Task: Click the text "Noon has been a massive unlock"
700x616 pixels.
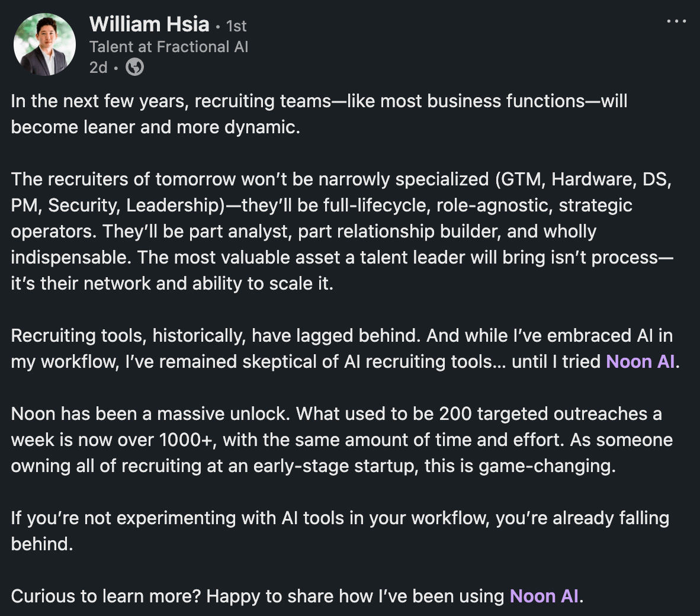Action: click(150, 414)
